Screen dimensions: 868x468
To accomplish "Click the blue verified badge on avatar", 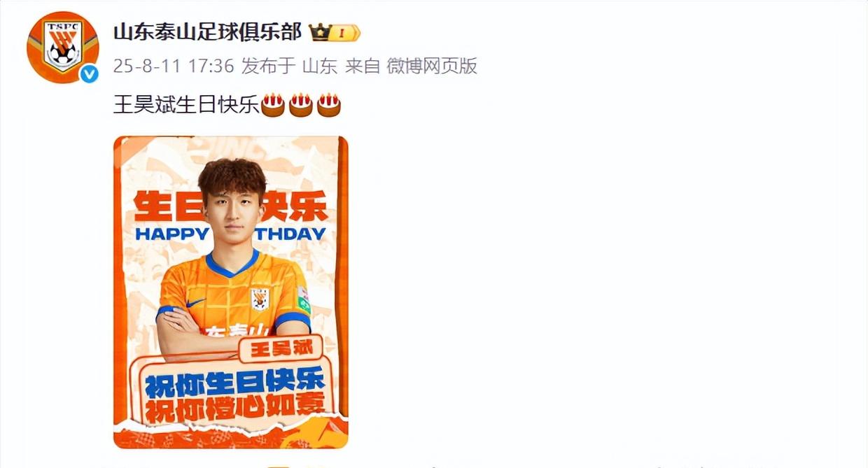I will tap(89, 73).
